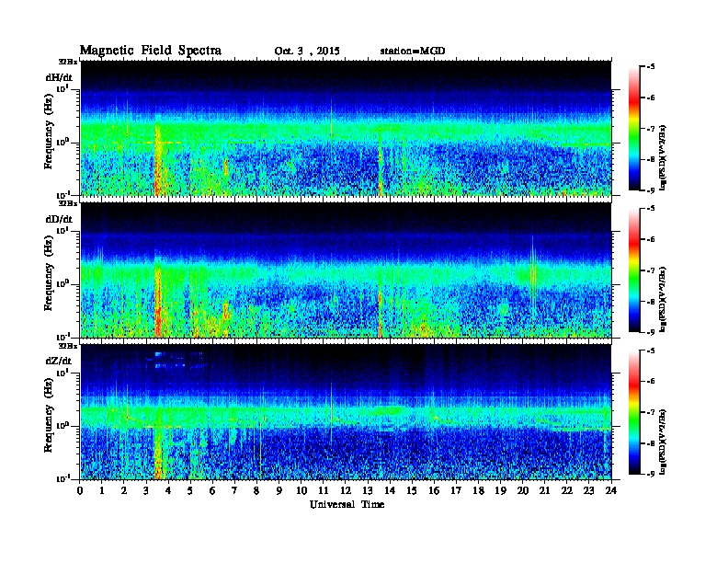The width and height of the screenshot is (728, 563).
Task: Click the log(PSD) unit label beside dH/dt color scale
Action: [663, 158]
